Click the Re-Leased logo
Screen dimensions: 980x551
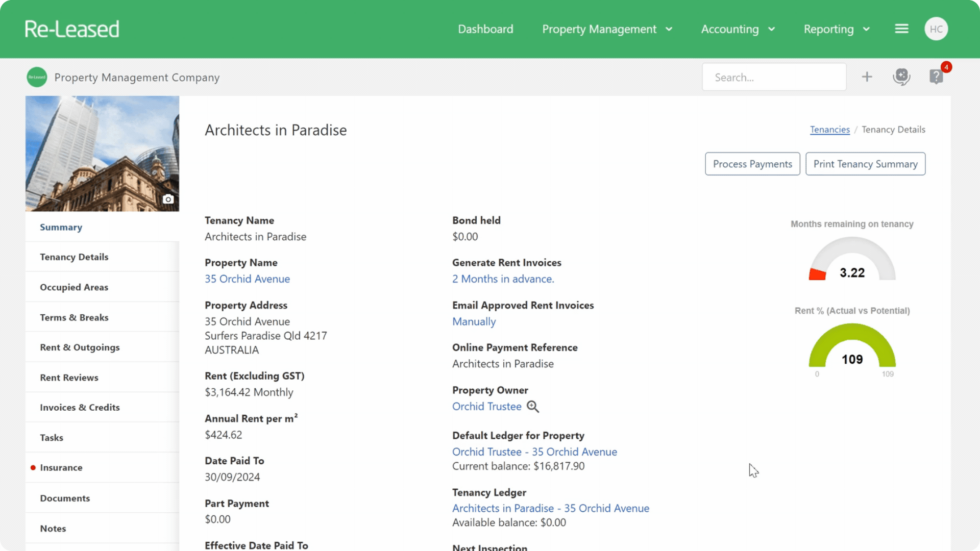72,29
